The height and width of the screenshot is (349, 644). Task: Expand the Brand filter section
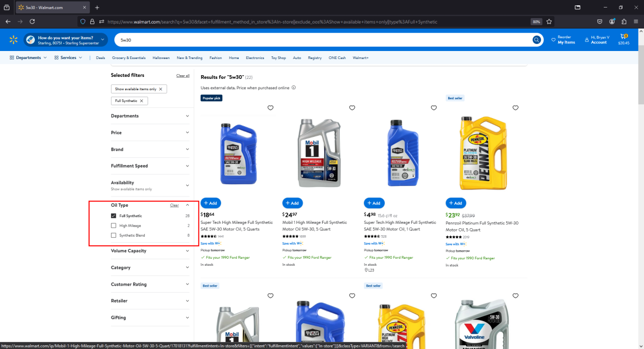pyautogui.click(x=150, y=149)
